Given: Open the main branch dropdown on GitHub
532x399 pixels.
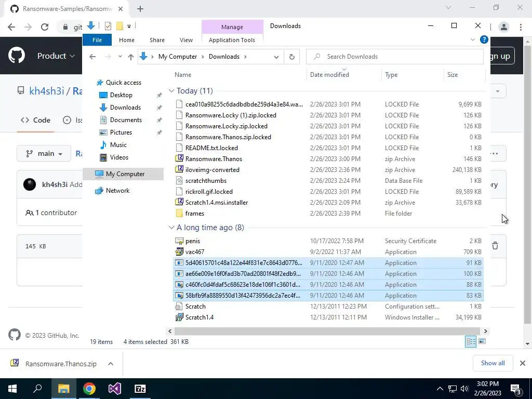Looking at the screenshot, I should point(44,153).
